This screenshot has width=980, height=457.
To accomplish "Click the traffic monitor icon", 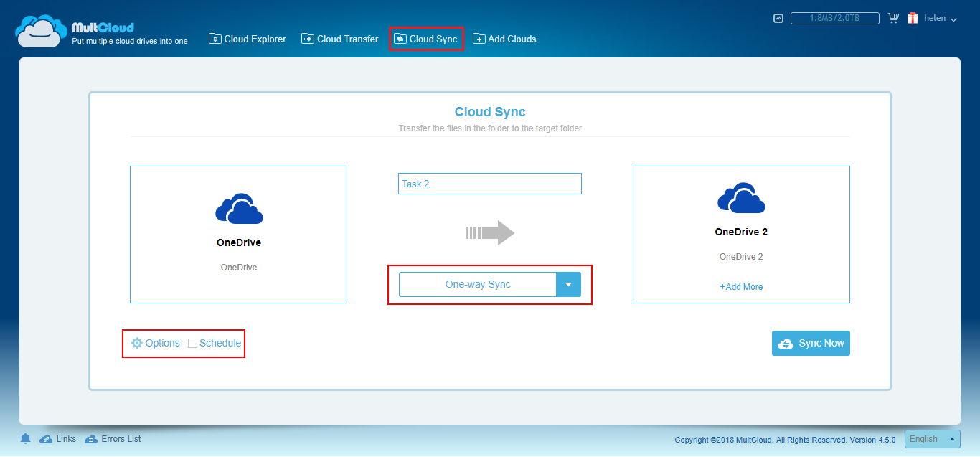I will 778,19.
